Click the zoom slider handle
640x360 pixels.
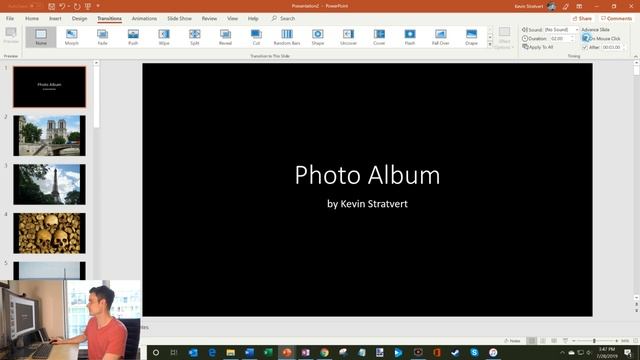pyautogui.click(x=594, y=340)
